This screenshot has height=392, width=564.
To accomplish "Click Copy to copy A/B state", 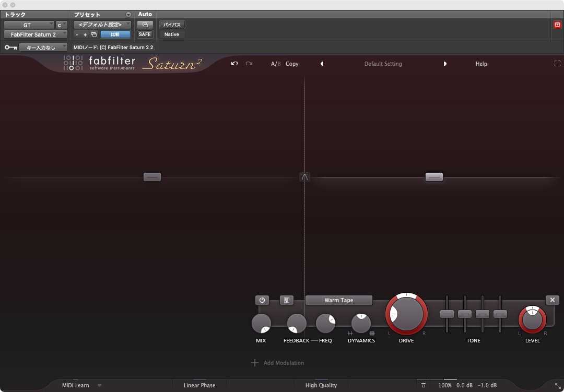I will [292, 64].
